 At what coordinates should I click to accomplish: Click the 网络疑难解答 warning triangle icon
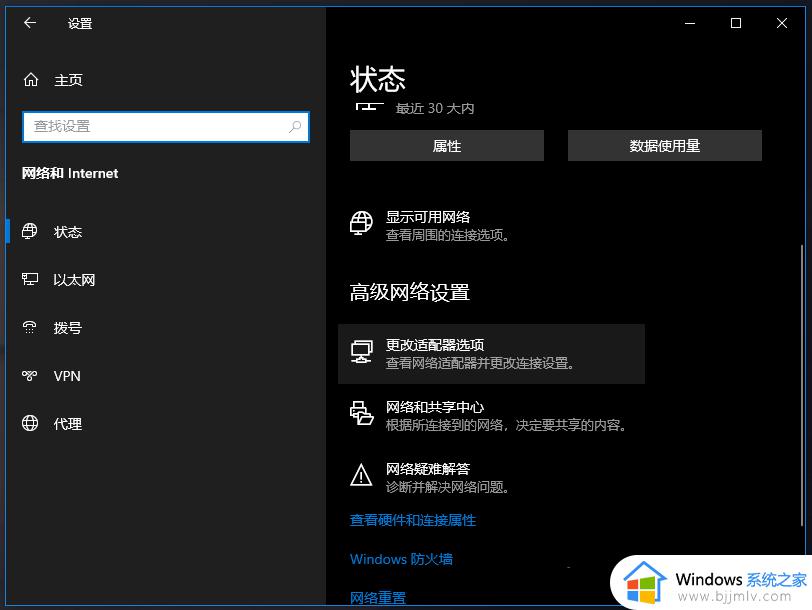tap(361, 476)
